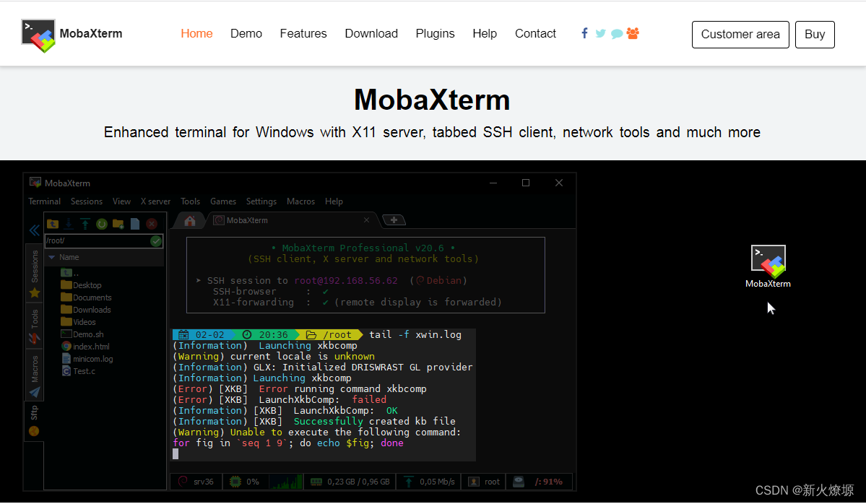Click the parent folder icon in the SFTP toolbar
The height and width of the screenshot is (504, 866).
click(53, 224)
